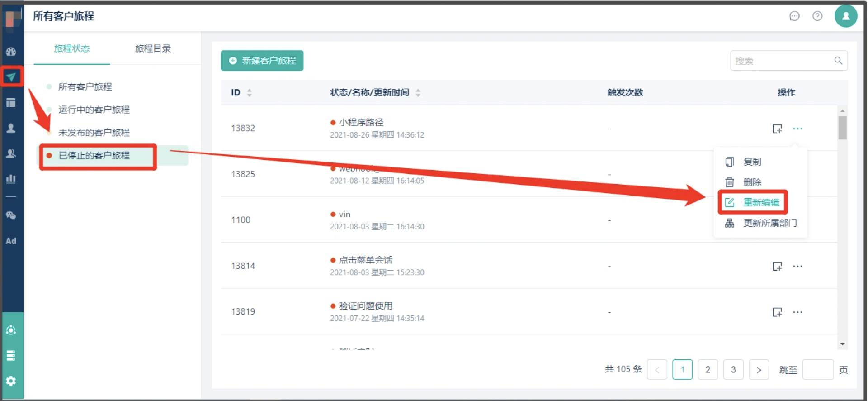
Task: Go to page 2
Action: tap(708, 370)
